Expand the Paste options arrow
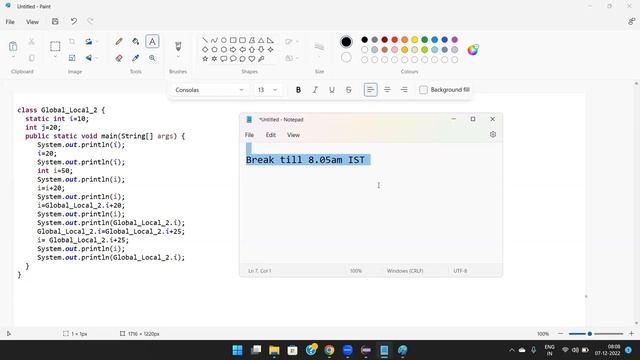The image size is (640, 360). click(13, 58)
